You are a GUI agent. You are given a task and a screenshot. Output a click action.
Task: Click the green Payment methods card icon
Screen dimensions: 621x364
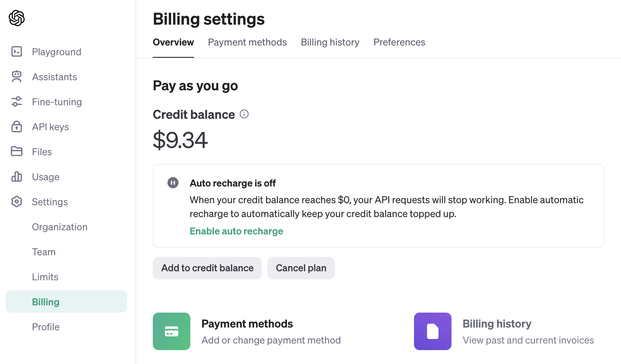172,331
